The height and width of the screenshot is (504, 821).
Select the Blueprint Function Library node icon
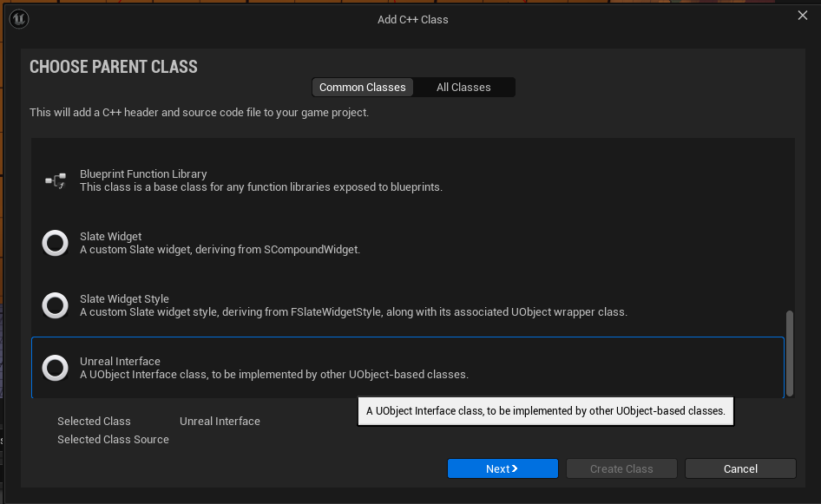point(56,180)
